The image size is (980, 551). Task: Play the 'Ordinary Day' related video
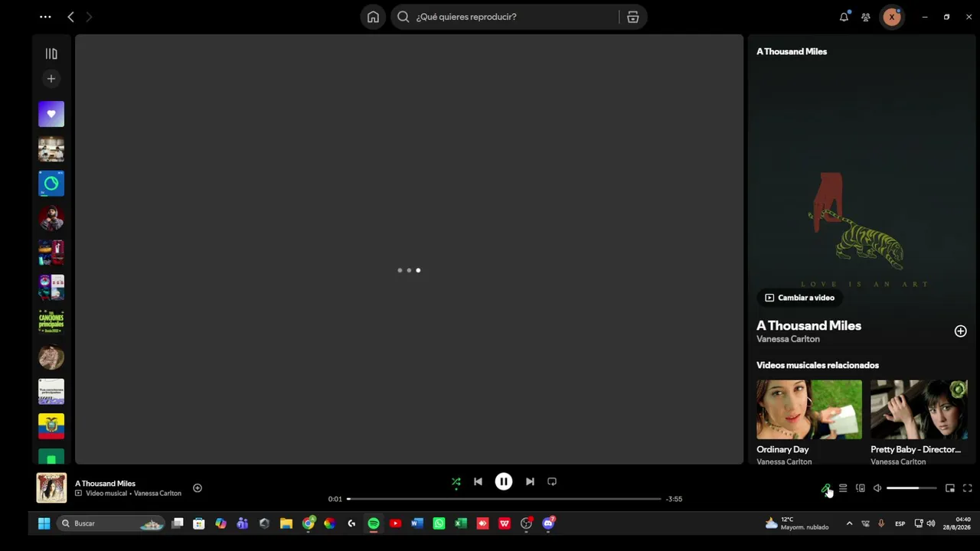click(x=809, y=409)
